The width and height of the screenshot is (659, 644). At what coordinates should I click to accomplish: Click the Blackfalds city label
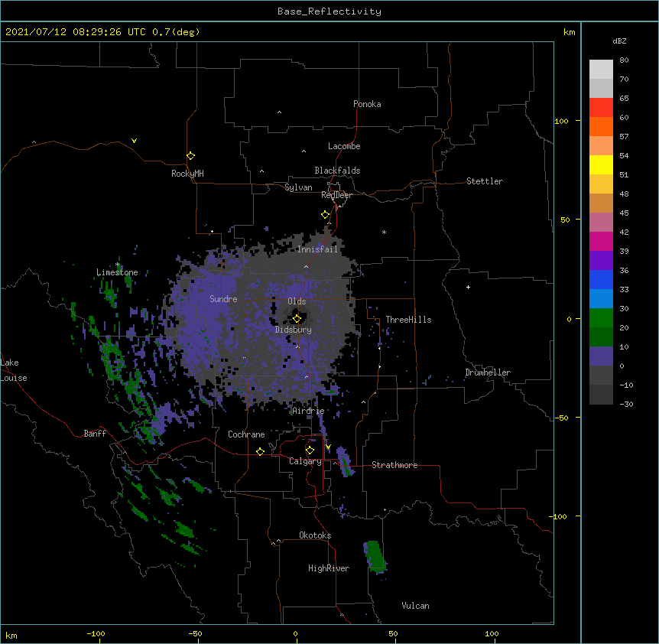tap(337, 171)
